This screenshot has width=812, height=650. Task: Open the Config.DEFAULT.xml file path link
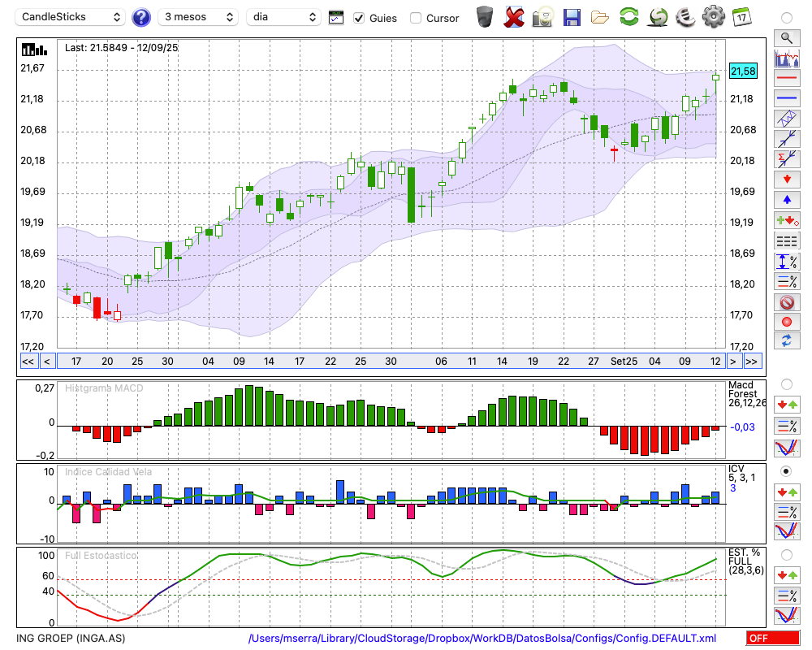[x=482, y=638]
